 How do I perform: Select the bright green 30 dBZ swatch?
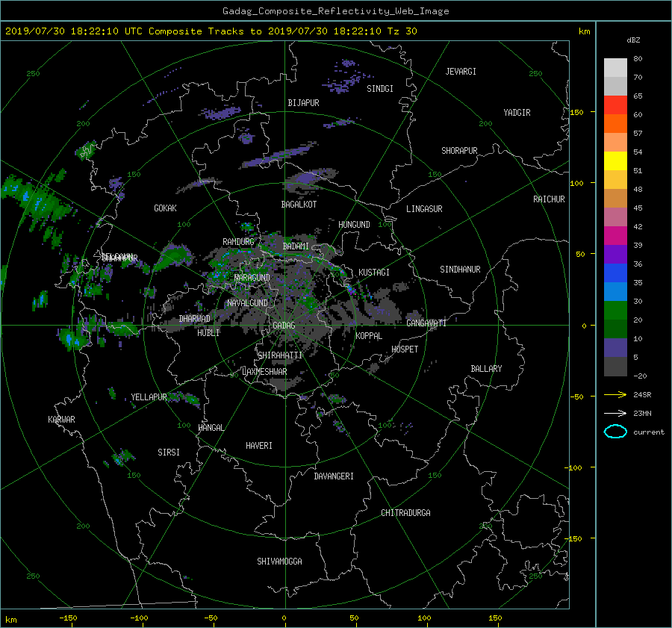[x=615, y=310]
